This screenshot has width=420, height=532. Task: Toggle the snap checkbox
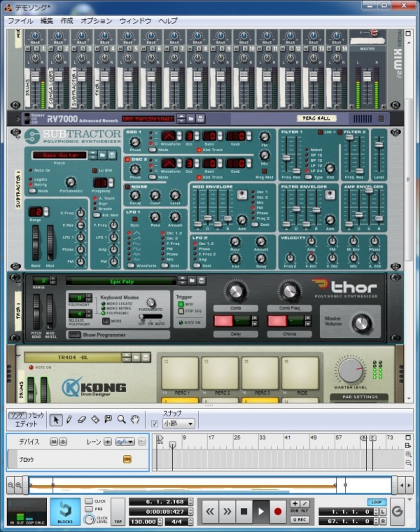click(154, 424)
